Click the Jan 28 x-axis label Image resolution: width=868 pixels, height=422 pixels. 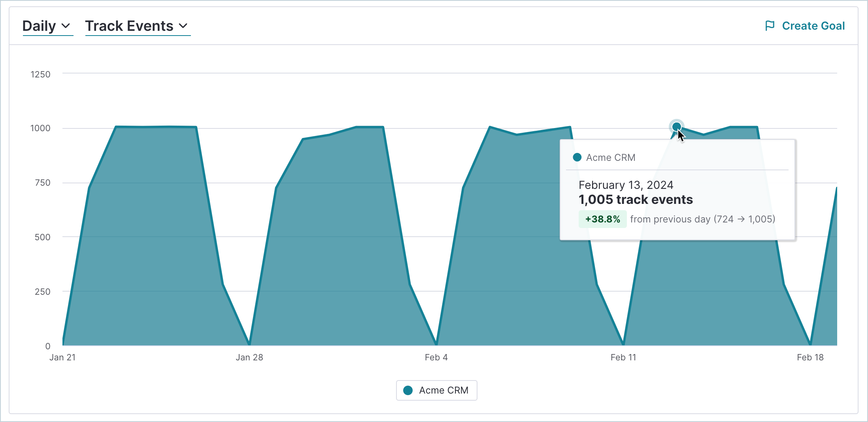(249, 357)
